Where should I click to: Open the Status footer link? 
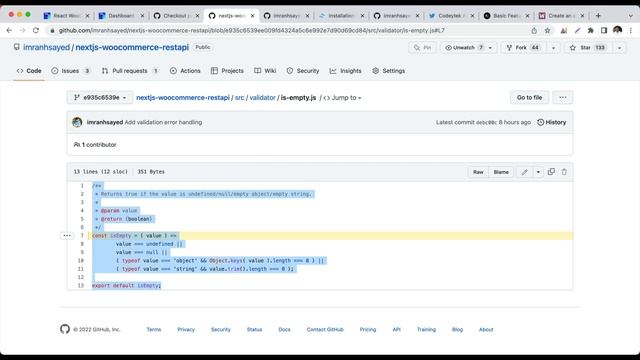[x=254, y=329]
